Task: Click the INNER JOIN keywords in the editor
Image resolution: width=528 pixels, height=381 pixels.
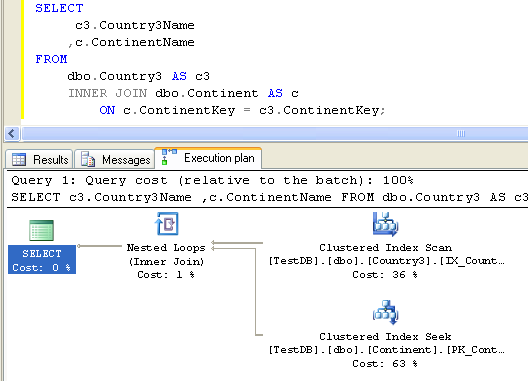Action: (x=107, y=93)
